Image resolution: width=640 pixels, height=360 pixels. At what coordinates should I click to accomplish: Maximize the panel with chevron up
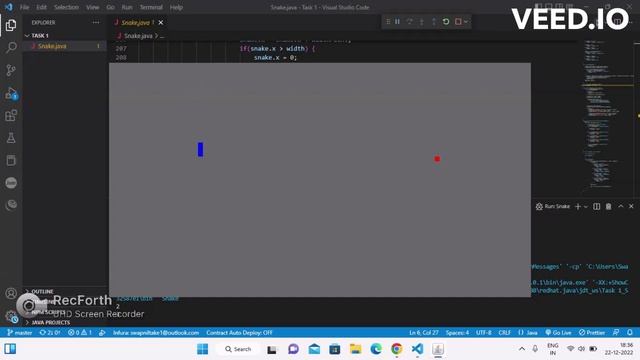click(621, 207)
